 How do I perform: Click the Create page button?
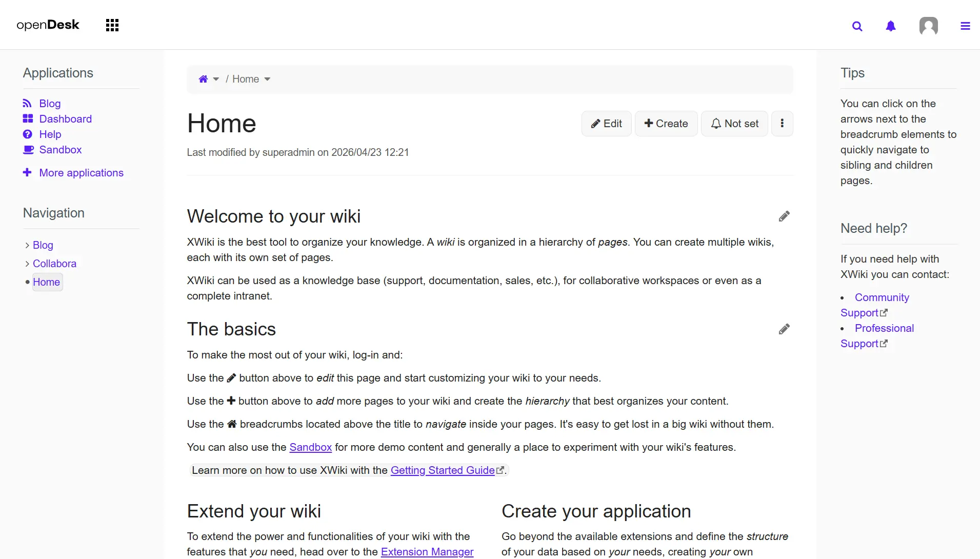pos(666,124)
